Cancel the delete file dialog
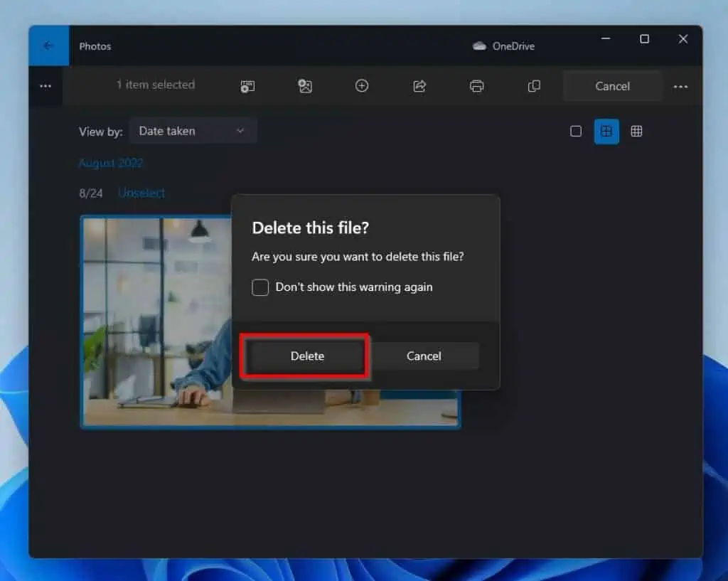Screen dimensions: 728x581 424,356
